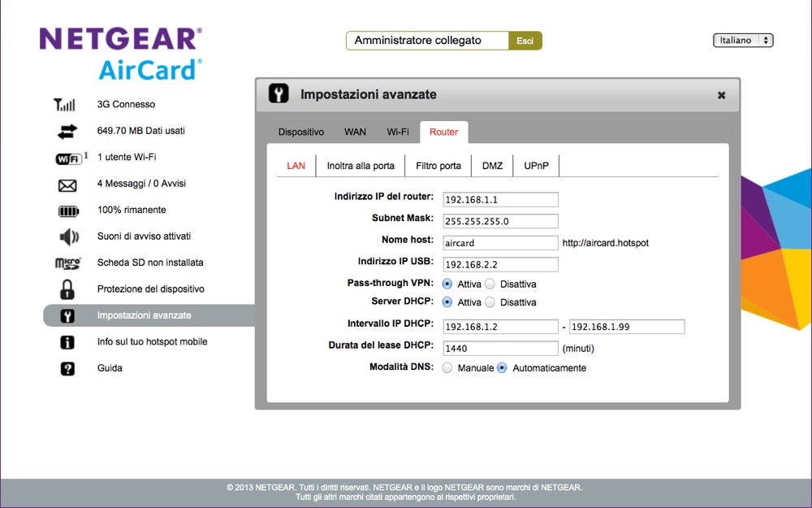Click the hotspot info icon
The height and width of the screenshot is (508, 812).
pos(67,342)
